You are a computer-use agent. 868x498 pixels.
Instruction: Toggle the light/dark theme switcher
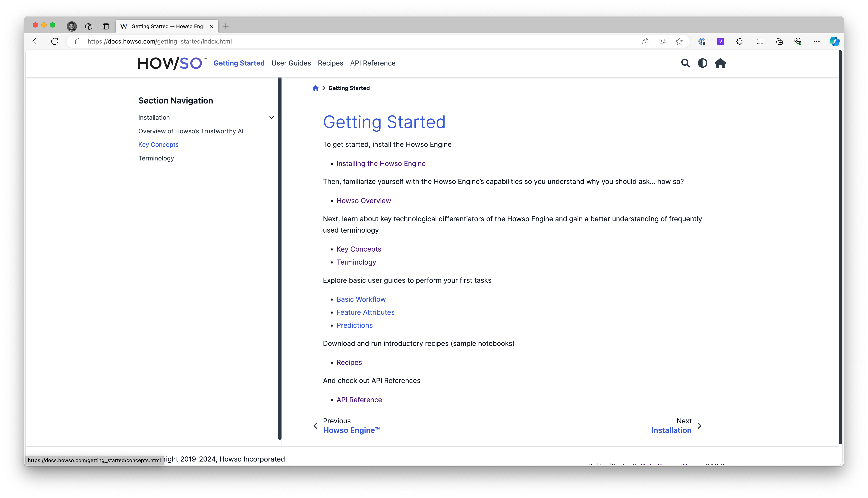pyautogui.click(x=702, y=63)
